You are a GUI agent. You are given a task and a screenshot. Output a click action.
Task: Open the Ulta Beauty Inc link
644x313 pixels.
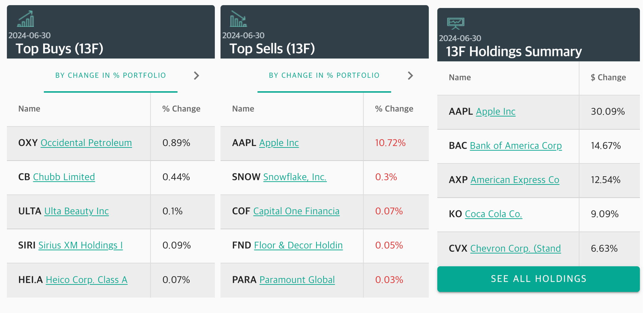click(x=76, y=211)
